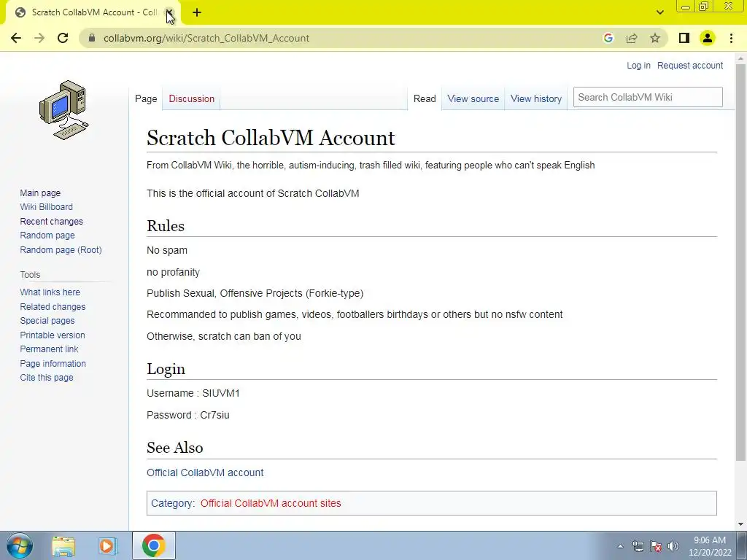Open the Random page link
Image resolution: width=747 pixels, height=560 pixels.
(47, 236)
